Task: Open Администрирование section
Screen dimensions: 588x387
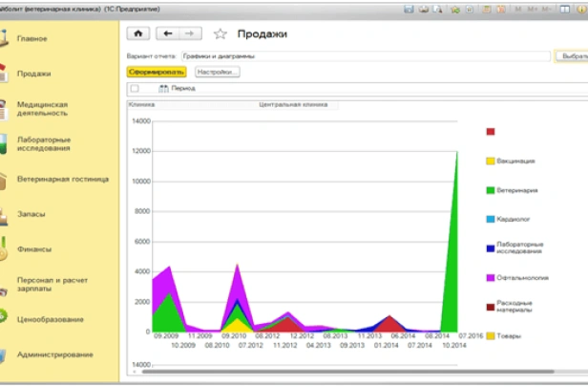Action: (x=54, y=355)
